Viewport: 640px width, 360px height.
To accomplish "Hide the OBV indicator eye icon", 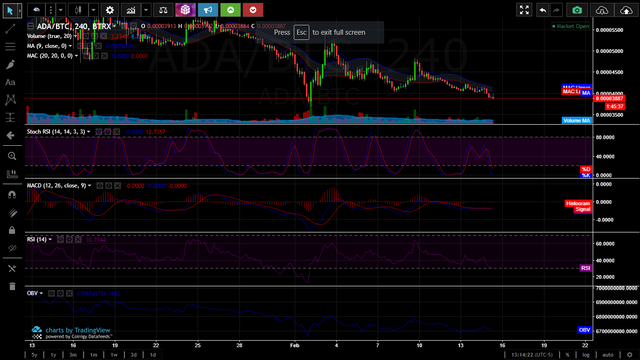I will [x=51, y=293].
